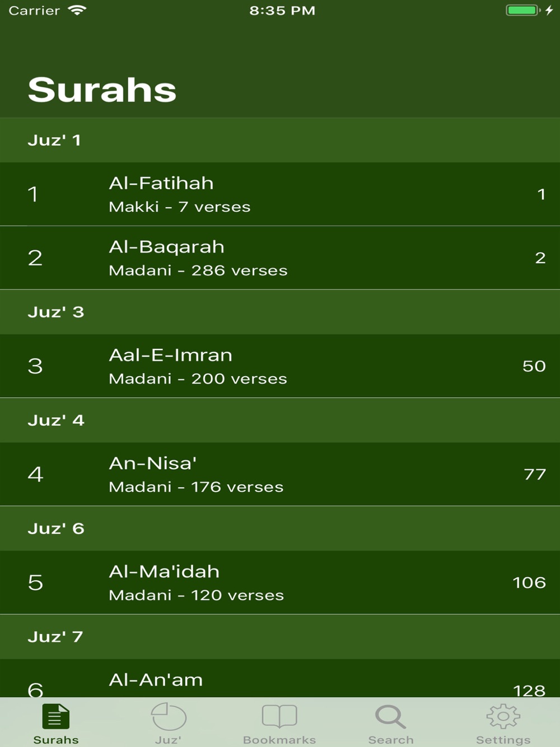Select the Bookmarks tab label
Viewport: 560px width, 747px height.
point(279,740)
